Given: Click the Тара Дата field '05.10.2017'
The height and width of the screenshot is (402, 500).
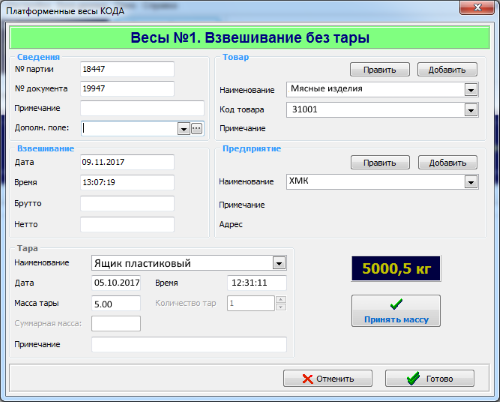Looking at the screenshot, I should pos(116,283).
